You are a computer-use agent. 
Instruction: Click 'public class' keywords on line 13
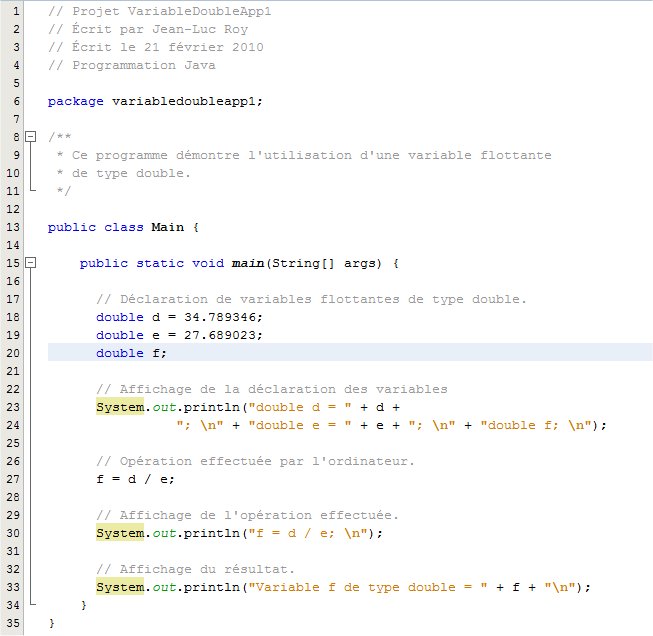click(95, 227)
